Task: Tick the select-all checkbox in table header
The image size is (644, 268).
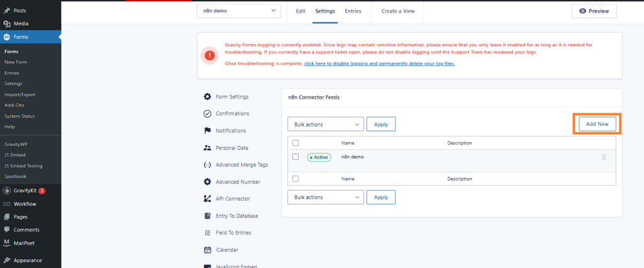Action: (x=296, y=143)
